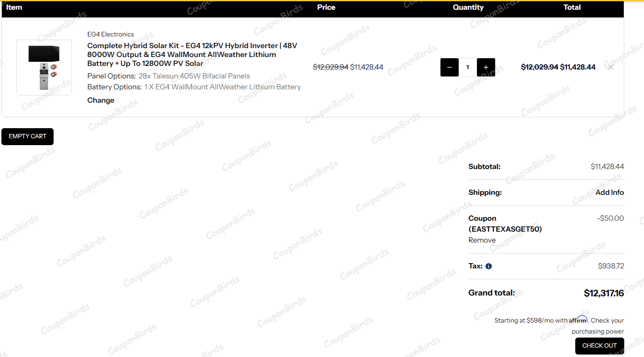Image resolution: width=644 pixels, height=357 pixels.
Task: Click the quantity input field
Action: pos(468,67)
